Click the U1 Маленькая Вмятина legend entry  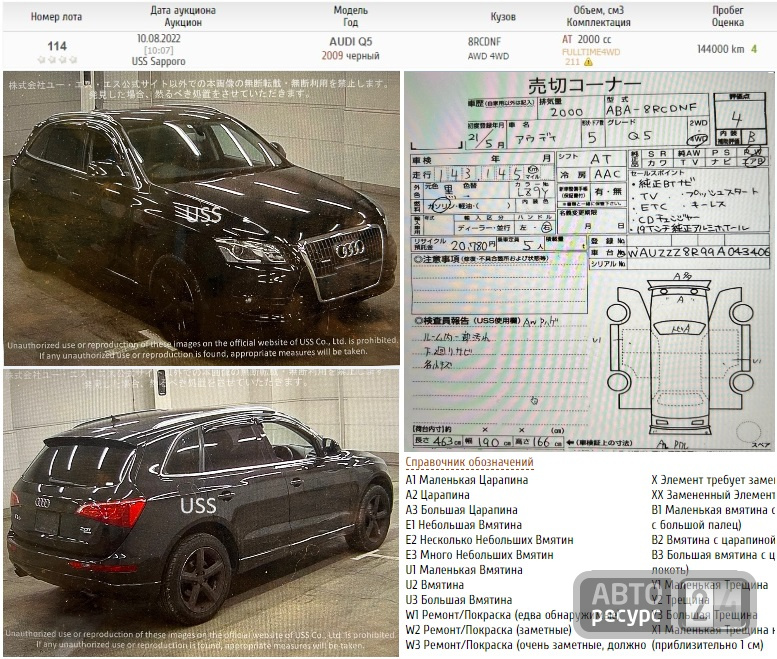(x=464, y=570)
